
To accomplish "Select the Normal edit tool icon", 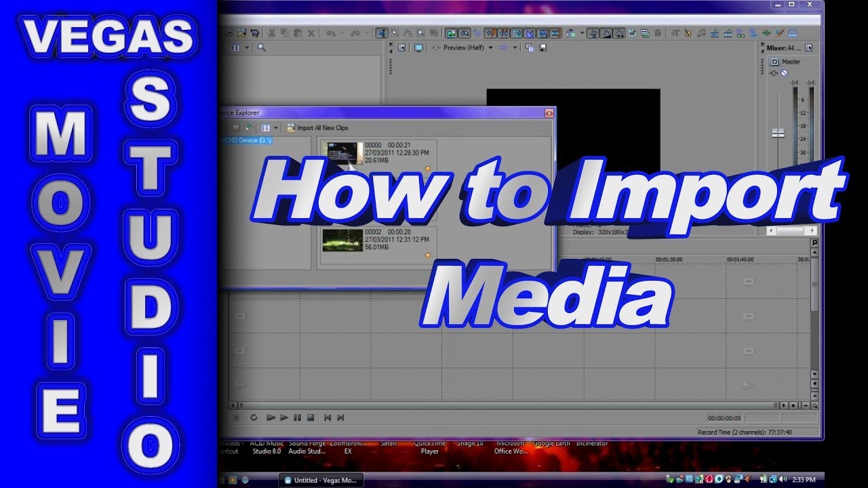I will coord(382,33).
